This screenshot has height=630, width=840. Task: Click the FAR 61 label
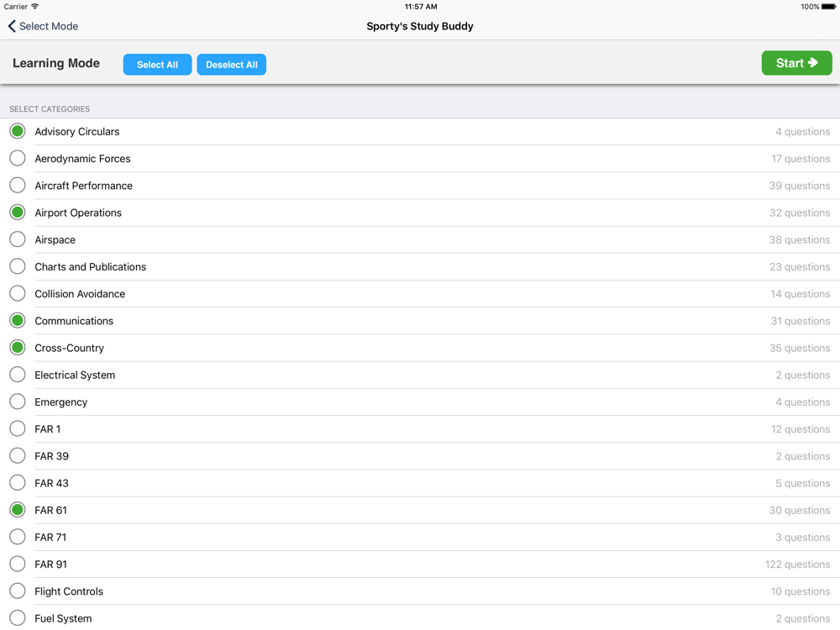click(51, 511)
